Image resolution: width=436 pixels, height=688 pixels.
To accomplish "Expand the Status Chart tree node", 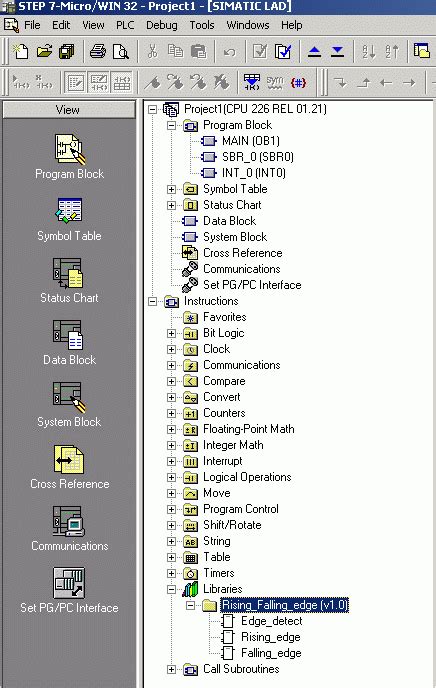I will tap(172, 205).
